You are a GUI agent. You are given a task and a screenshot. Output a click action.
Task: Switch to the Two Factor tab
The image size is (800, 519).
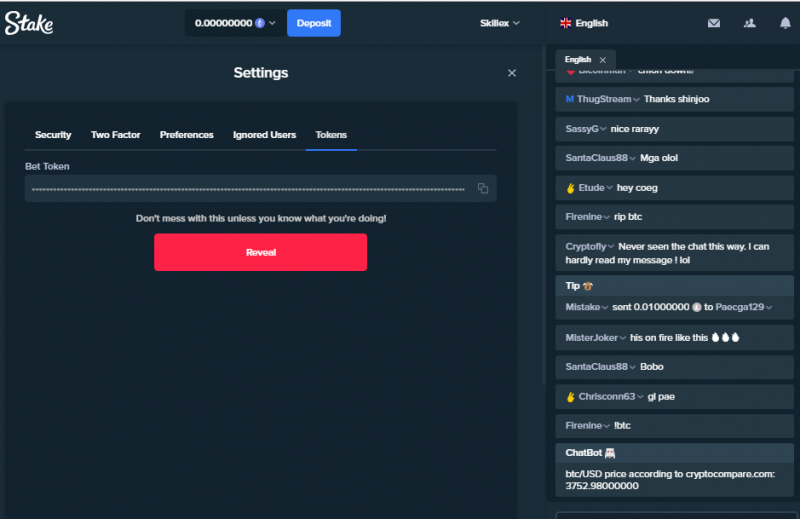click(x=115, y=135)
